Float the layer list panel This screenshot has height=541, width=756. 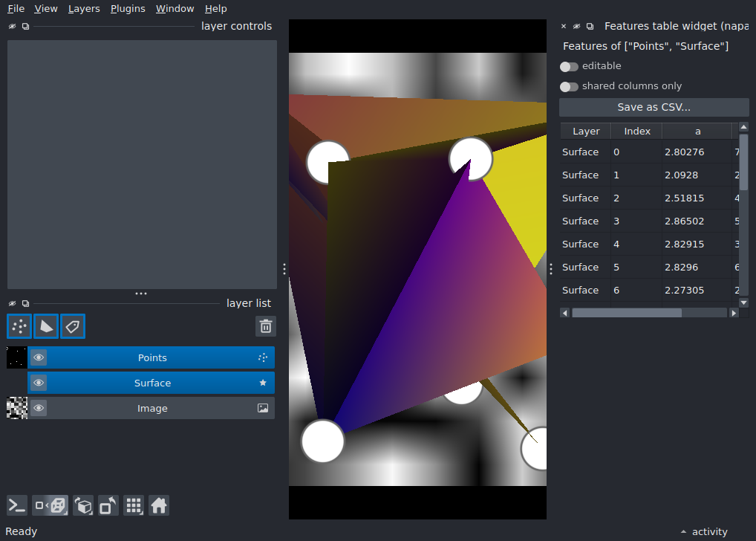point(25,303)
